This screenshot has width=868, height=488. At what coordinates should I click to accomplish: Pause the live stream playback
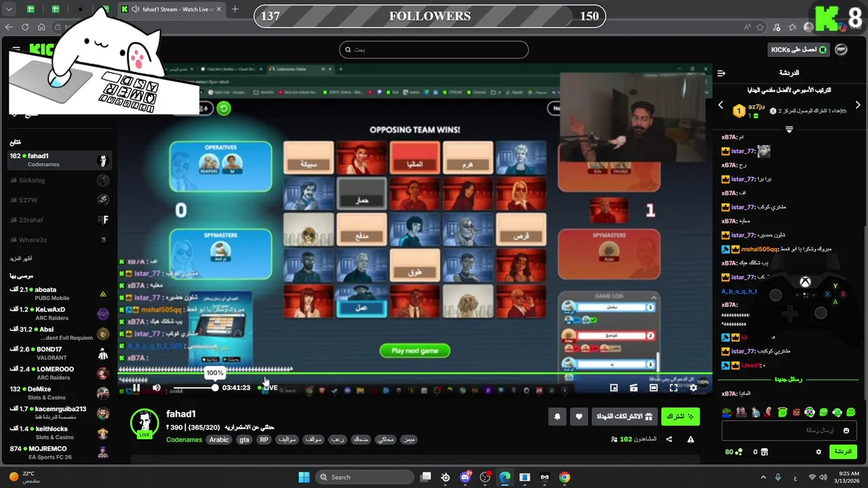136,388
